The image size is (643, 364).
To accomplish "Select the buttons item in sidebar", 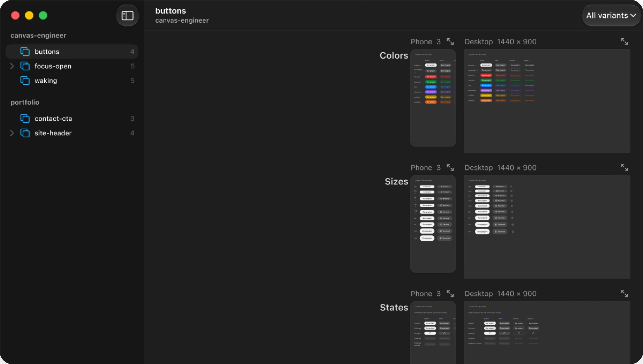I will (x=72, y=52).
